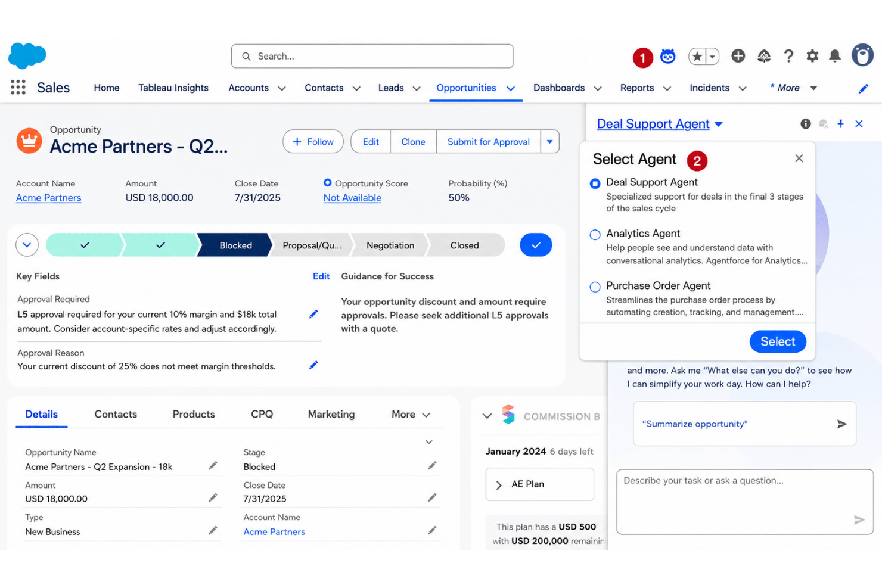882x588 pixels.
Task: Click send arrow in task input box
Action: pos(859,520)
